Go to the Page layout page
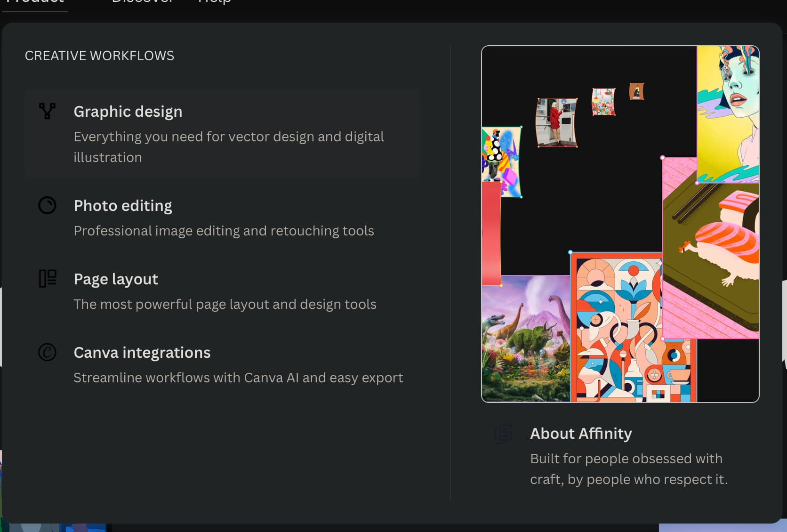 (116, 279)
